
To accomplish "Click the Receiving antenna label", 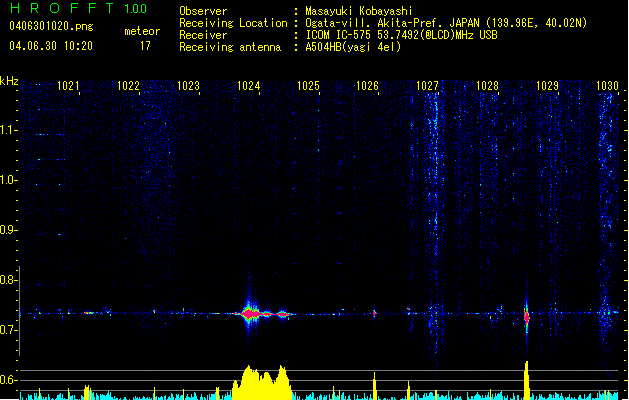I will [230, 47].
